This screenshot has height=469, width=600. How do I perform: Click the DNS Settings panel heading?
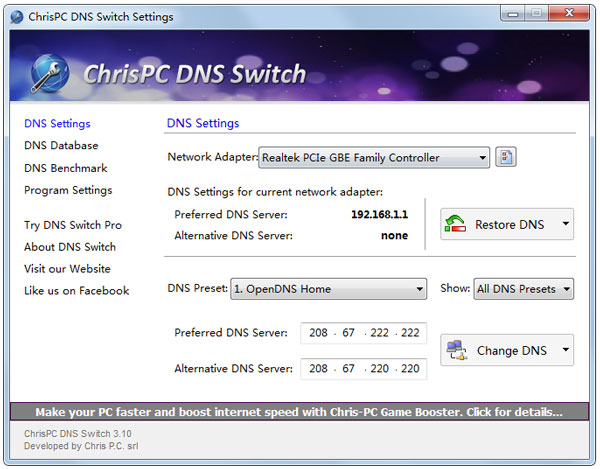[x=203, y=123]
